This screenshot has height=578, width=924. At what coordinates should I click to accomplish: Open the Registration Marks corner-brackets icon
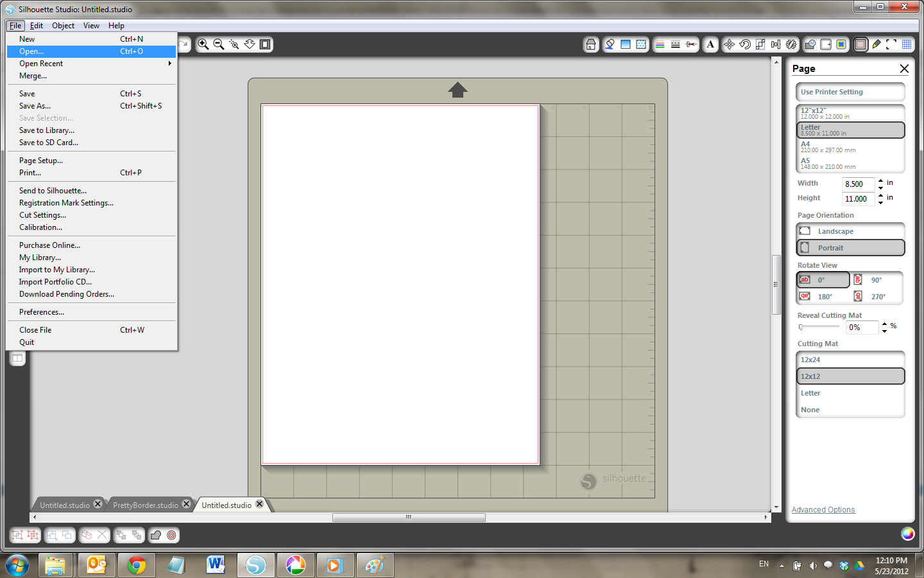pos(891,44)
